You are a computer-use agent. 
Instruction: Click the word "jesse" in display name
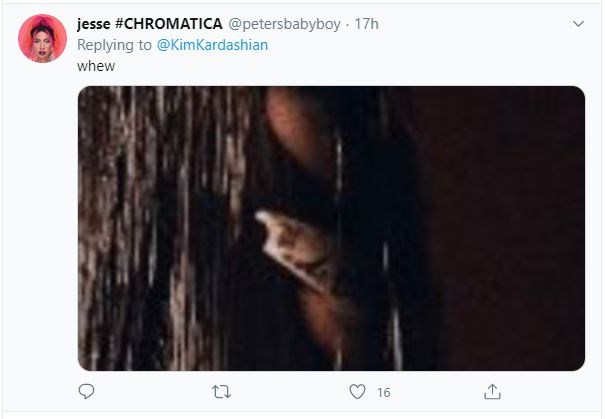(94, 23)
